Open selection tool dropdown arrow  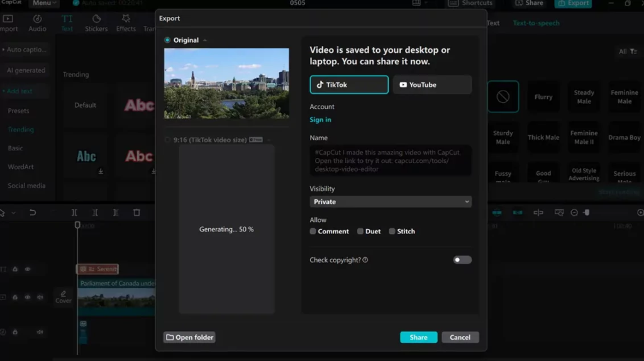(13, 213)
